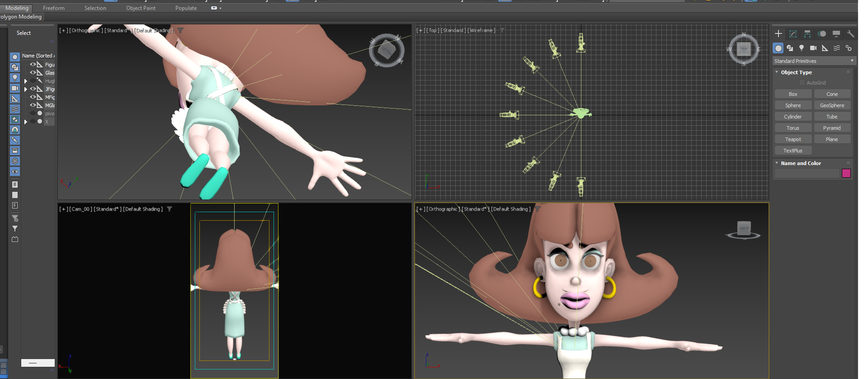This screenshot has width=868, height=379.
Task: Open the Hierarchy tab in command panel
Action: [807, 34]
